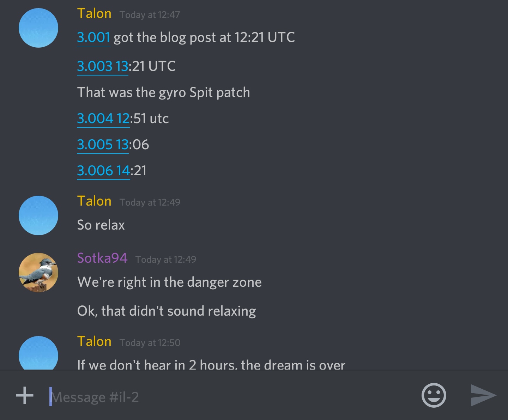Open the 3.005 13 link
508x420 pixels.
pos(103,145)
